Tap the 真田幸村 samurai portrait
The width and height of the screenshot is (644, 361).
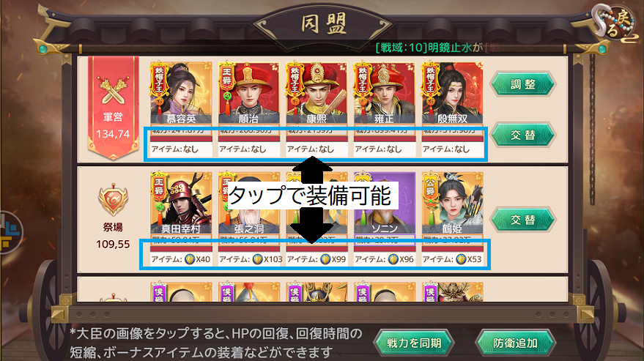pyautogui.click(x=181, y=204)
